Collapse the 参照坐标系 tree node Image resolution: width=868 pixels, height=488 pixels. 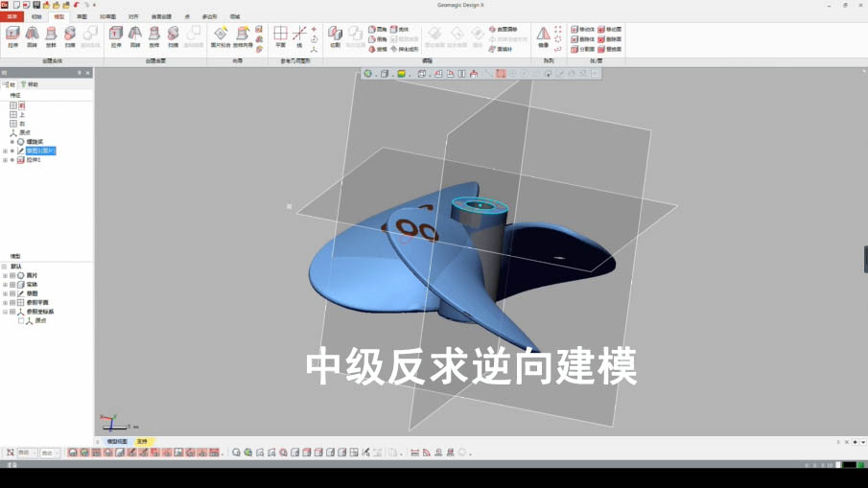[5, 313]
